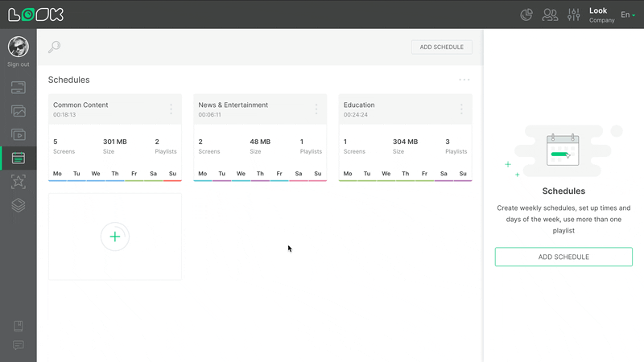Open the Layers stack icon in sidebar
644x362 pixels.
[x=18, y=206]
